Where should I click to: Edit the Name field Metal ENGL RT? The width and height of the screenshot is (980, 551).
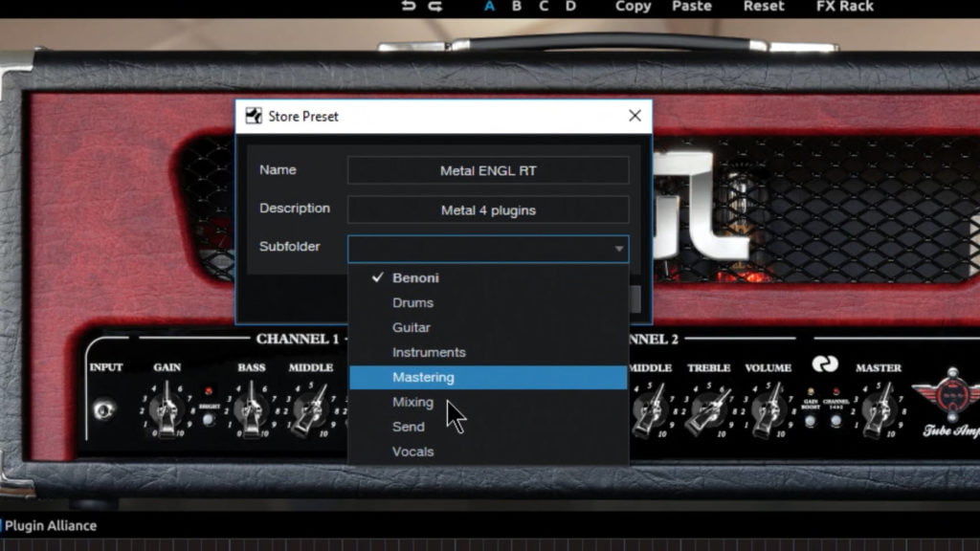(x=488, y=170)
